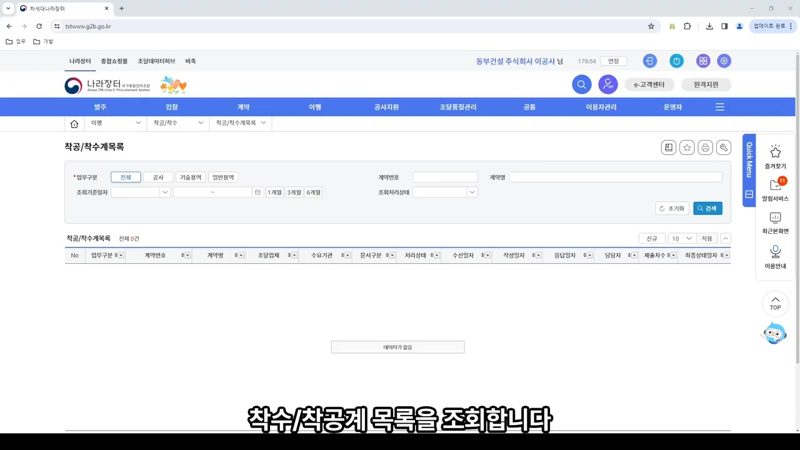The image size is (800, 450).
Task: Click the page vertical scrollbar
Action: pos(797,207)
